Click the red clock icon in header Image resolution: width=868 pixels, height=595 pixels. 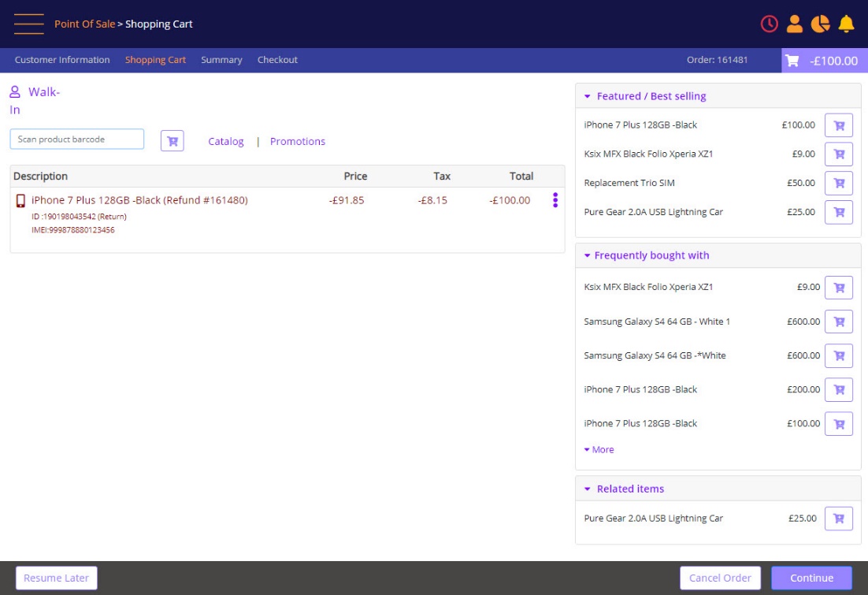coord(769,24)
